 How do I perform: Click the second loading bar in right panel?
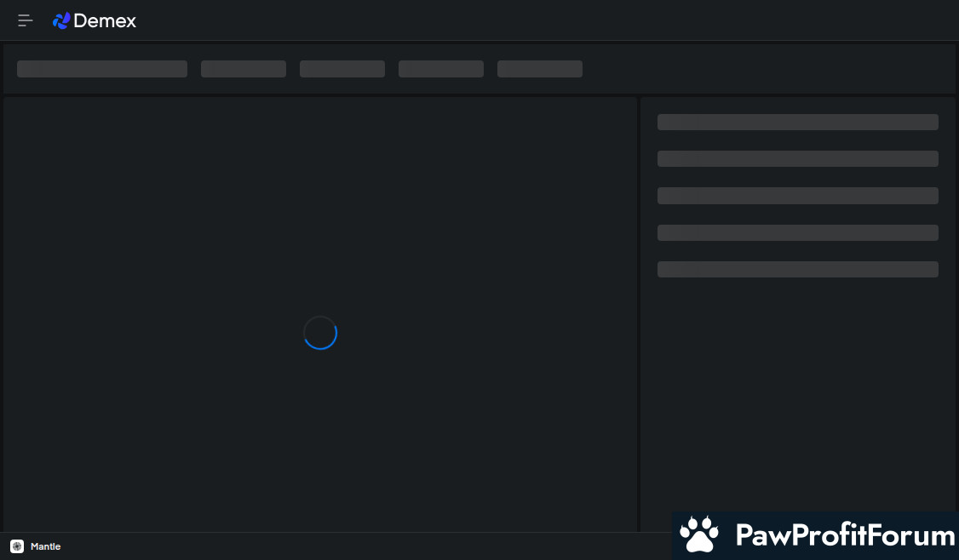pyautogui.click(x=797, y=159)
